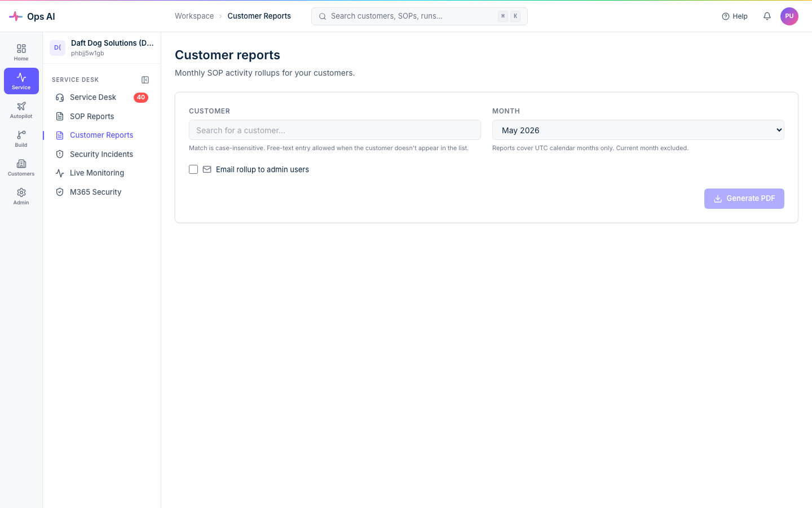Viewport: 812px width, 508px height.
Task: Select the Service rail item
Action: point(21,81)
